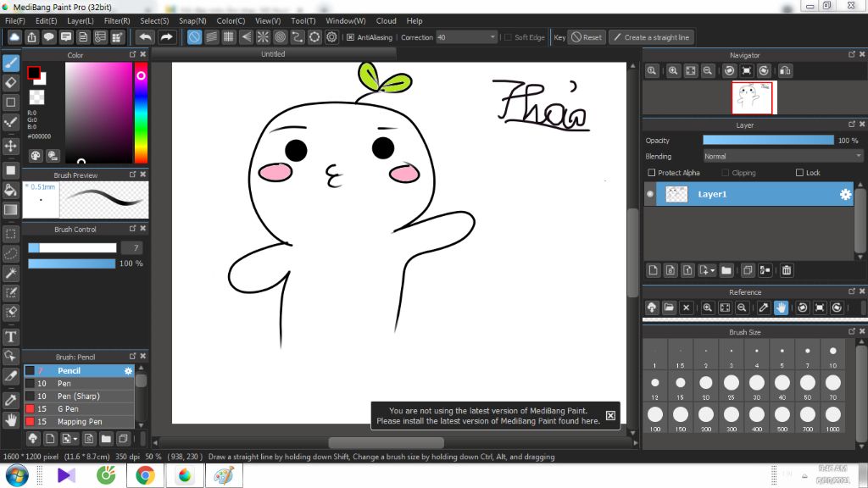Save to cloud icon in toolbar
868x488 pixels.
click(14, 37)
